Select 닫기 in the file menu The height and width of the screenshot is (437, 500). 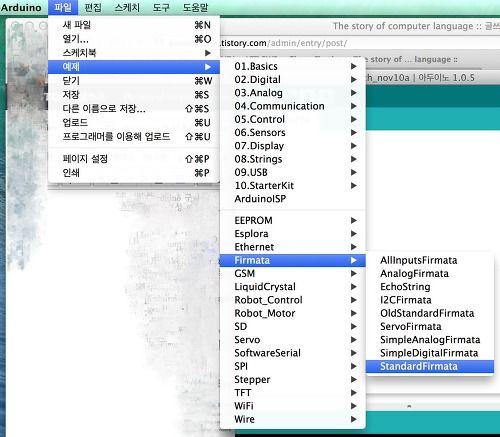[x=134, y=81]
